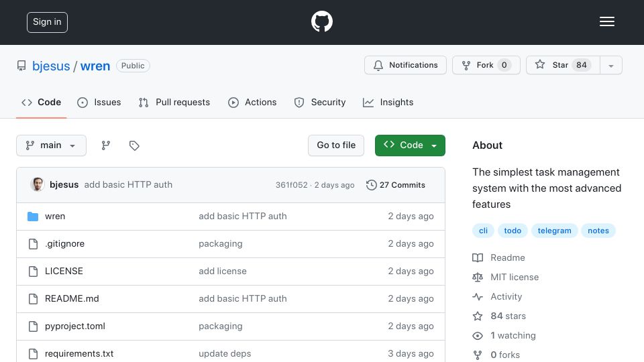Click bjesus author name in commit row

64,185
